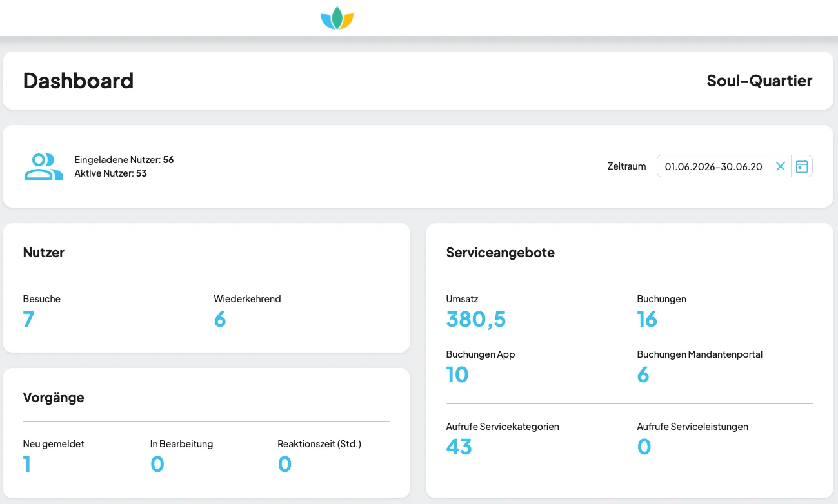This screenshot has height=504, width=838.
Task: Click the Buchungen label
Action: (x=661, y=299)
